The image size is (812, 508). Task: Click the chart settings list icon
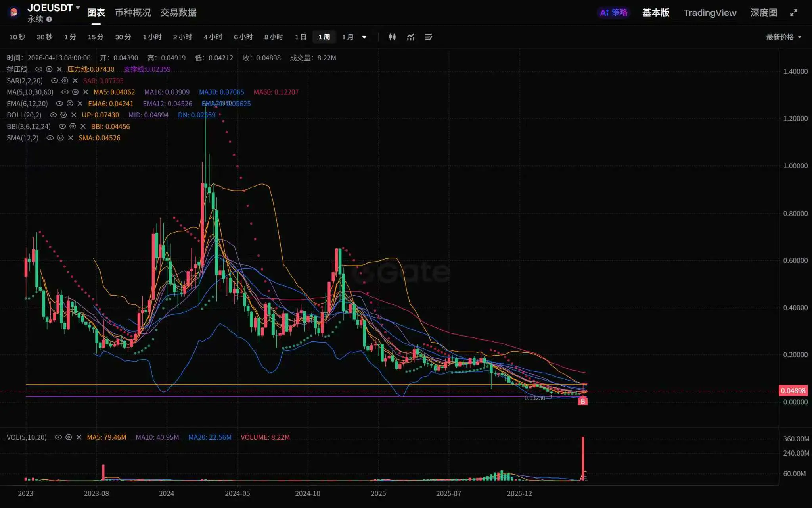[x=429, y=37]
